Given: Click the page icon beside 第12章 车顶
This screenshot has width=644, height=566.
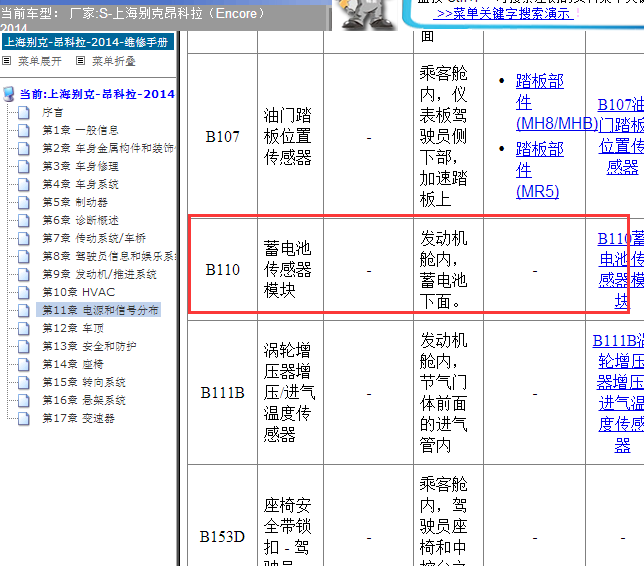Looking at the screenshot, I should click(x=24, y=328).
